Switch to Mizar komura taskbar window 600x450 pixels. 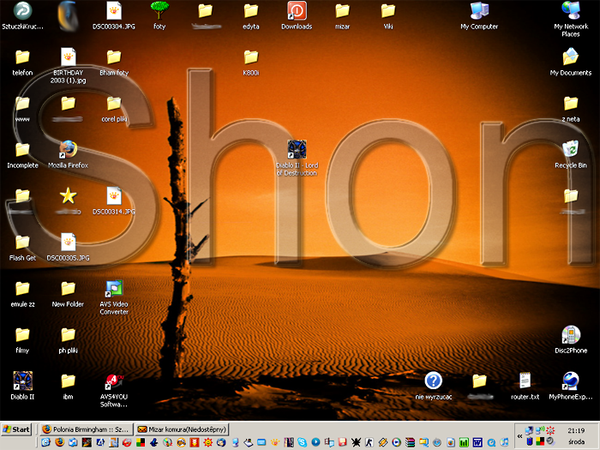coord(182,429)
